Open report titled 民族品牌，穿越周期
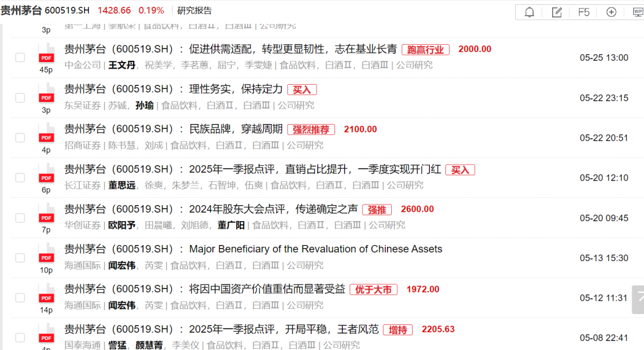This screenshot has height=350, width=644. pyautogui.click(x=174, y=129)
